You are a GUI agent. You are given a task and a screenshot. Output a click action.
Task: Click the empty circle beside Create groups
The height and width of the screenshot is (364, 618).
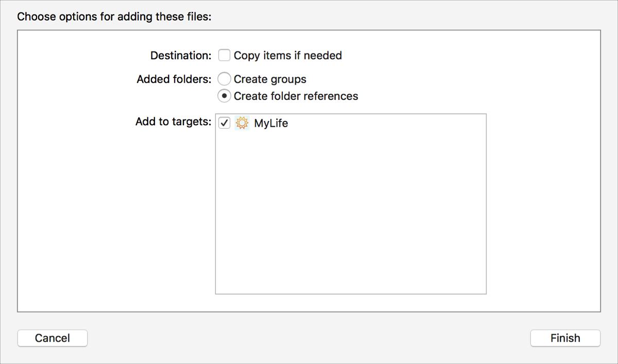coord(224,79)
